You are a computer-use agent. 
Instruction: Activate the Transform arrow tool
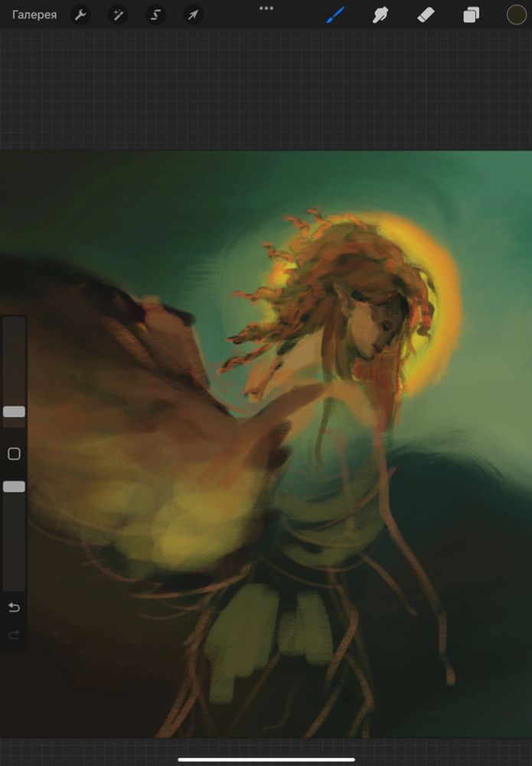tap(193, 15)
